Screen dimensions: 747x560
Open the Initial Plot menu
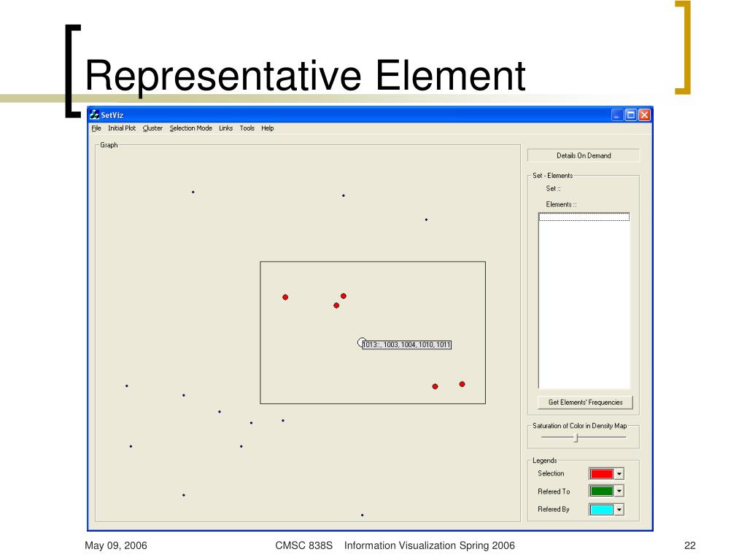coord(122,128)
